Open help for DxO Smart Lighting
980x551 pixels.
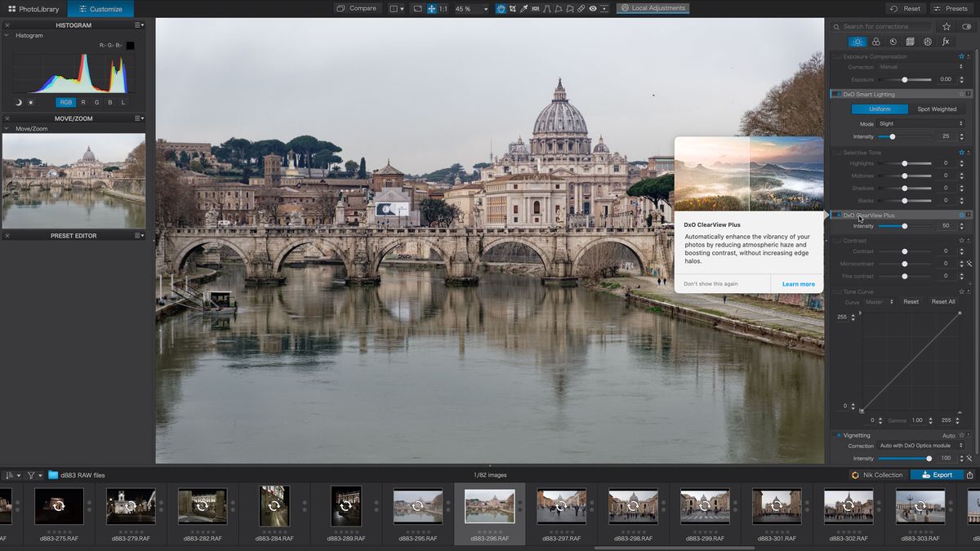click(969, 94)
